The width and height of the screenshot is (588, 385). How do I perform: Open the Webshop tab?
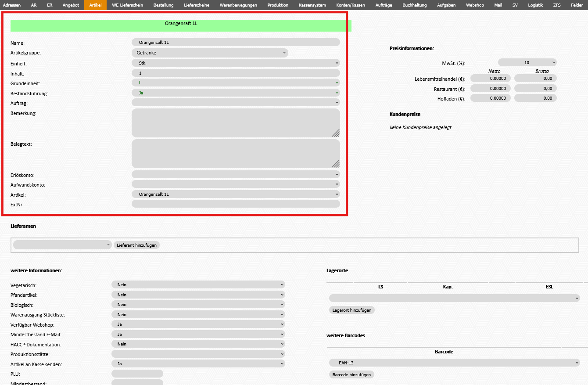point(475,5)
